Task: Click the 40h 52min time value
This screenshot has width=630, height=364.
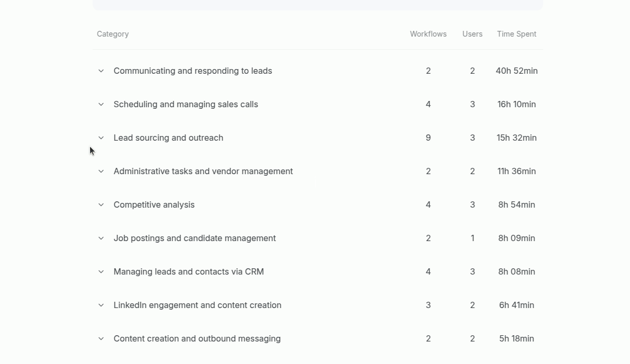Action: (516, 71)
